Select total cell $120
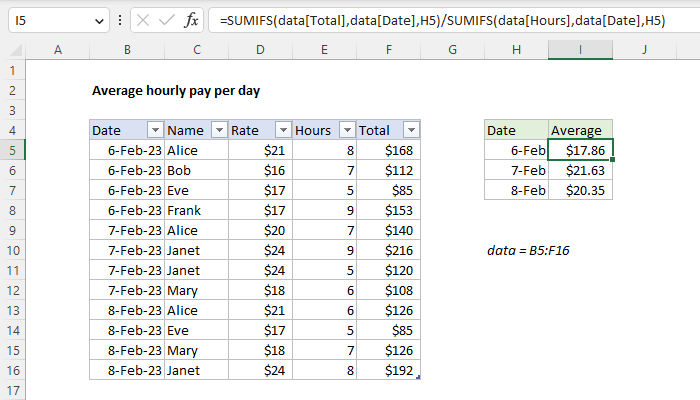This screenshot has height=400, width=700. 388,271
